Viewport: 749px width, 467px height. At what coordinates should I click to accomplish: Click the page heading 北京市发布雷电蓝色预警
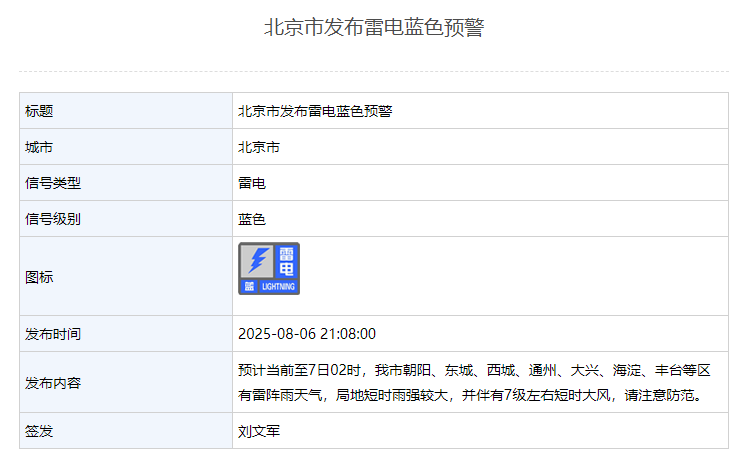[374, 27]
